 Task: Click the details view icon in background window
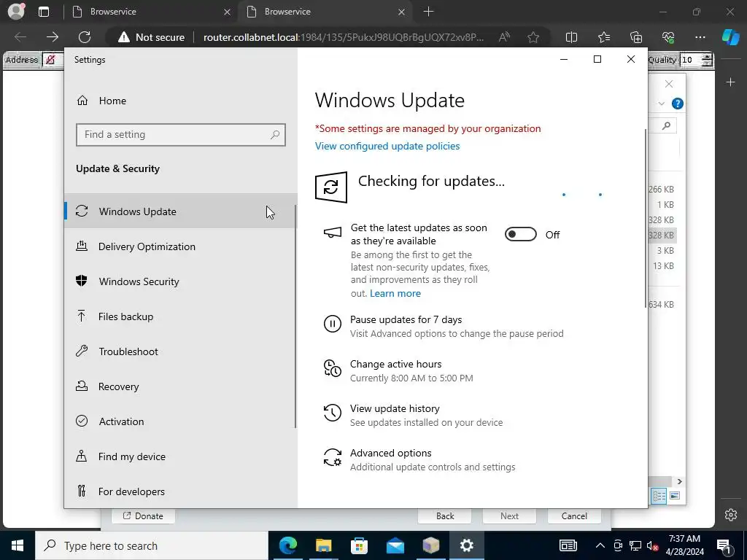(659, 496)
